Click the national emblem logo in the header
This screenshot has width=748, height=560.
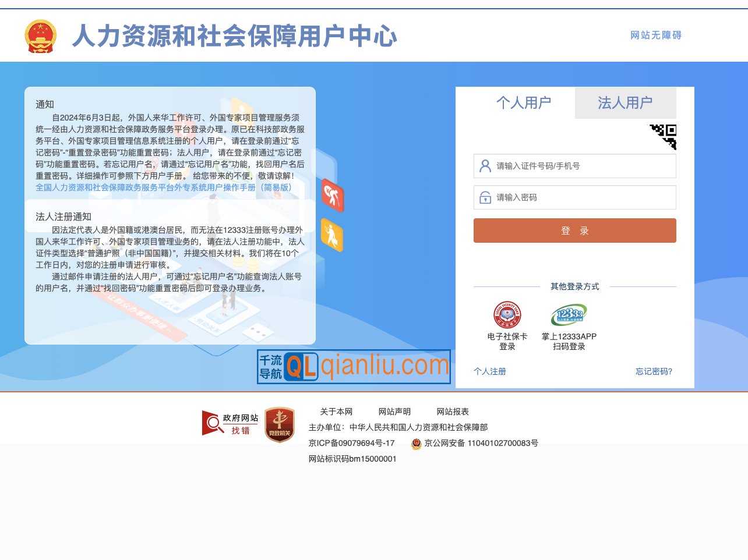point(40,35)
